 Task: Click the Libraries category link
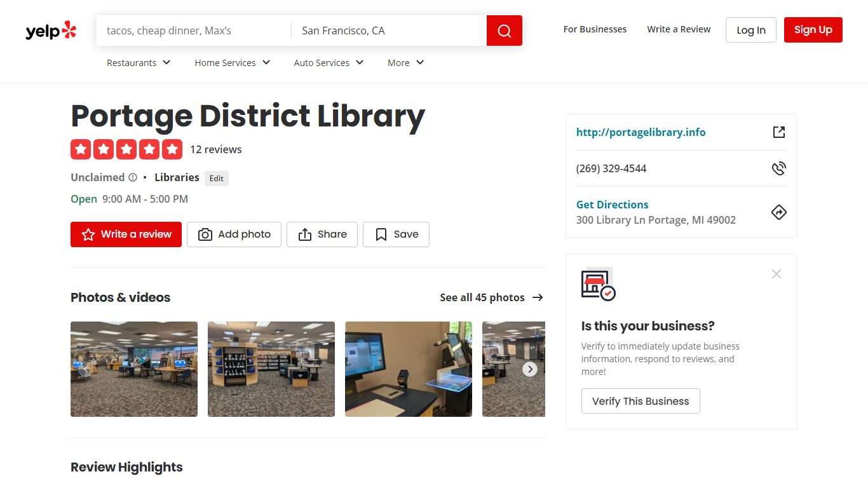(177, 177)
